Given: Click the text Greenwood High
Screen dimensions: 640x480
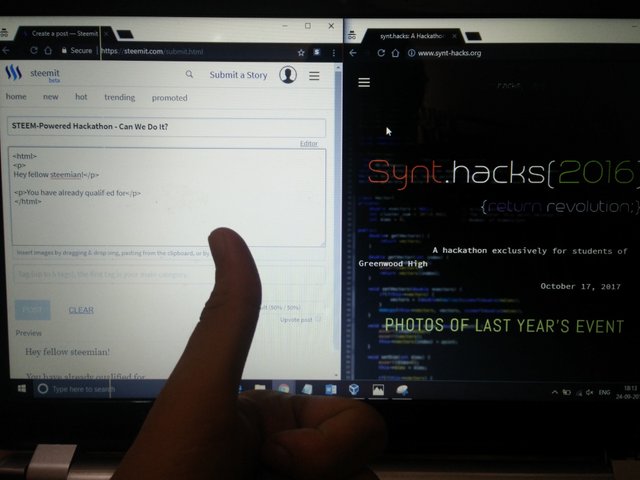Looking at the screenshot, I should (393, 264).
